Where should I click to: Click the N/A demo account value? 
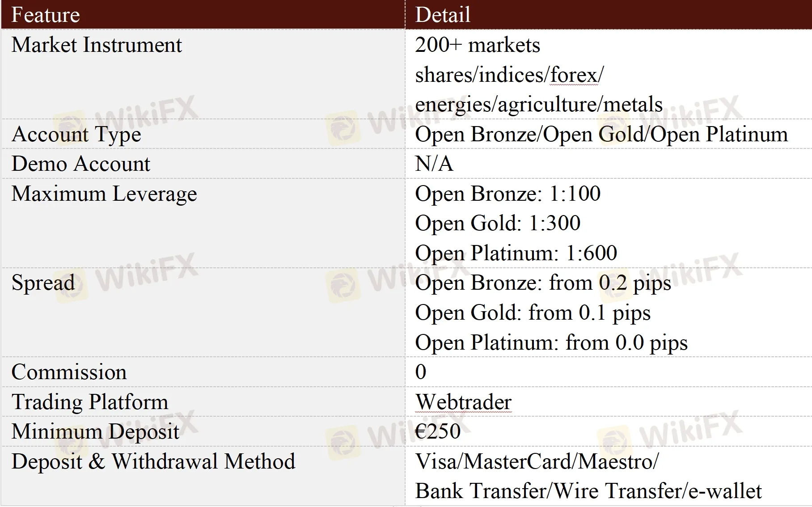click(434, 164)
